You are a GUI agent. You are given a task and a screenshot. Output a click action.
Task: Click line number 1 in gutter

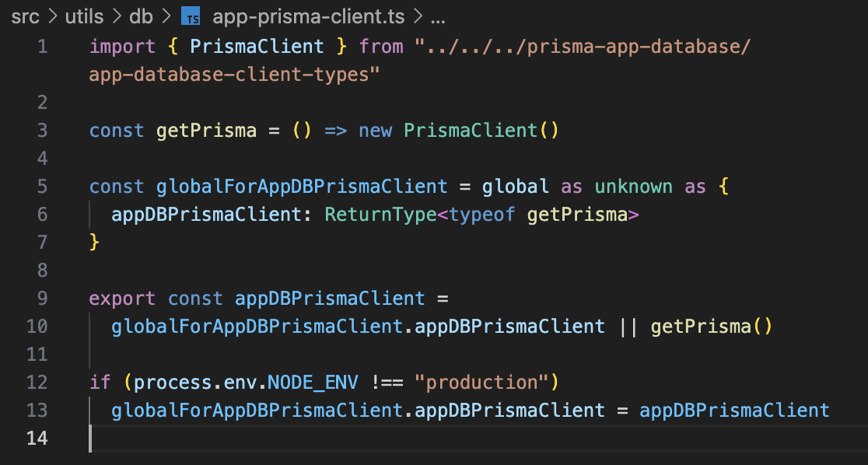pyautogui.click(x=43, y=47)
